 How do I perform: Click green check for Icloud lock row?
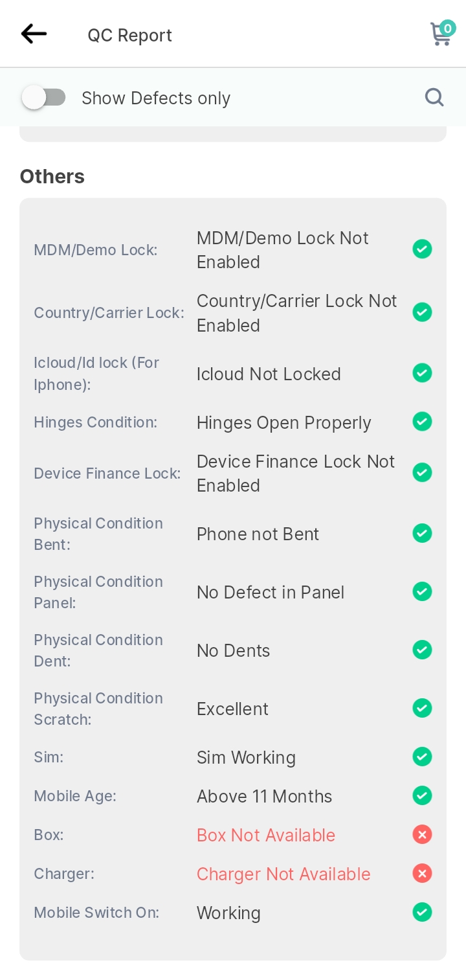coord(422,373)
